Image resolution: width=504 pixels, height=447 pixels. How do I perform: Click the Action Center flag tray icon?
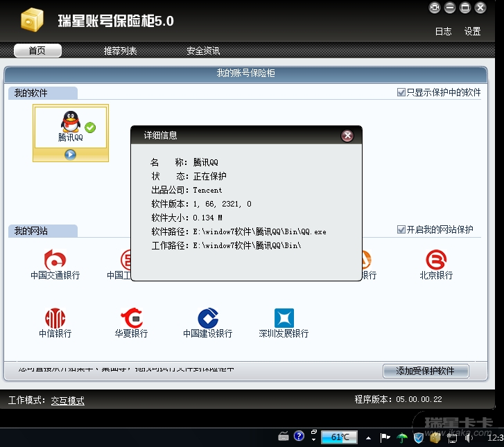pos(385,437)
